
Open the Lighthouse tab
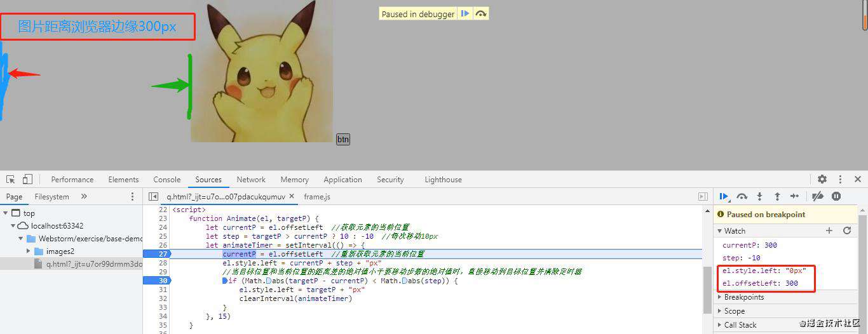(x=443, y=180)
